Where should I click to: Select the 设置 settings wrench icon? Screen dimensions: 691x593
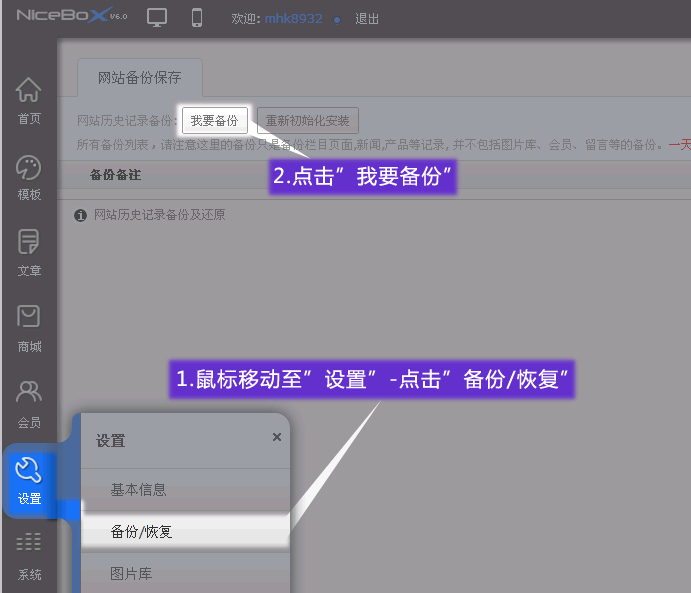click(29, 481)
